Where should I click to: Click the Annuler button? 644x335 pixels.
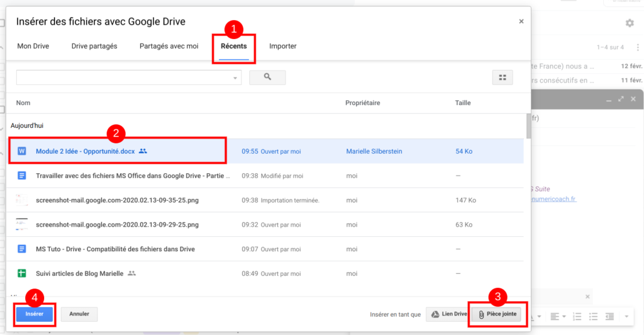pos(79,314)
